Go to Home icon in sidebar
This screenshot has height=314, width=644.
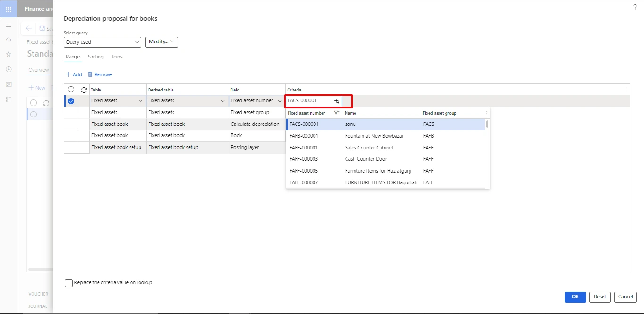click(x=8, y=40)
